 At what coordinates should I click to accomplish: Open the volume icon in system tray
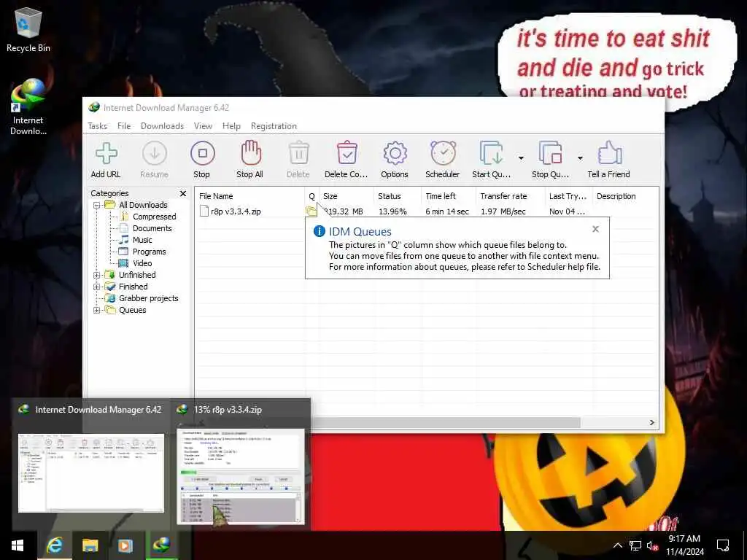[652, 545]
